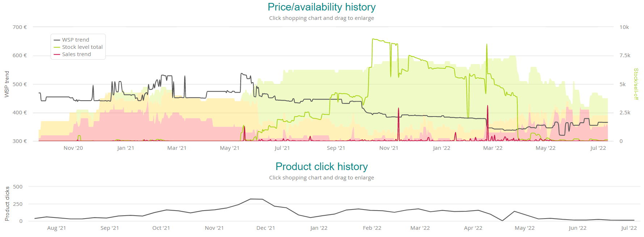Click the Nov '21 stock level peak
Viewport: 644px width, 237px height.
point(373,39)
